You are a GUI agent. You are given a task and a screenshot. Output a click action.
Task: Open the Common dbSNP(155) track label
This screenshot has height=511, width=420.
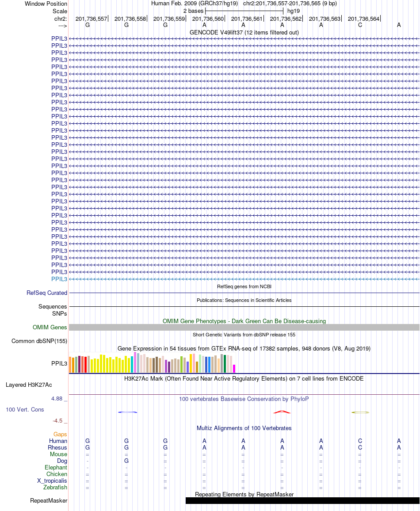click(x=39, y=341)
